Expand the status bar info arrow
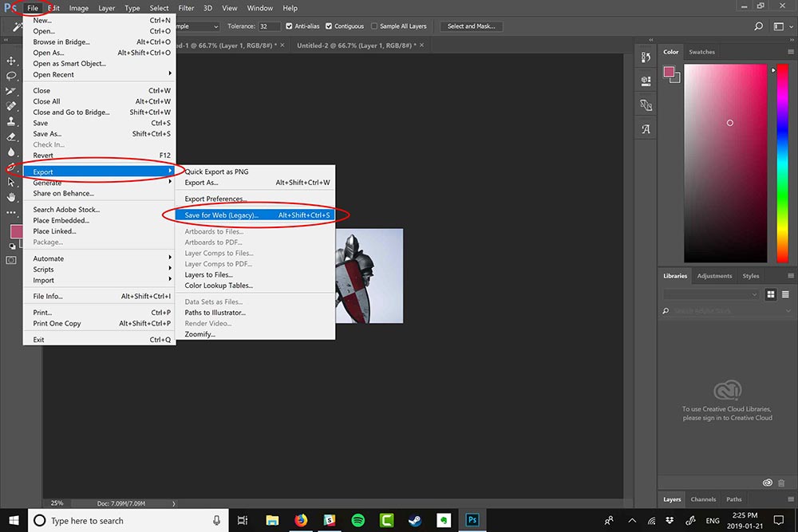Image resolution: width=798 pixels, height=532 pixels. (x=173, y=503)
